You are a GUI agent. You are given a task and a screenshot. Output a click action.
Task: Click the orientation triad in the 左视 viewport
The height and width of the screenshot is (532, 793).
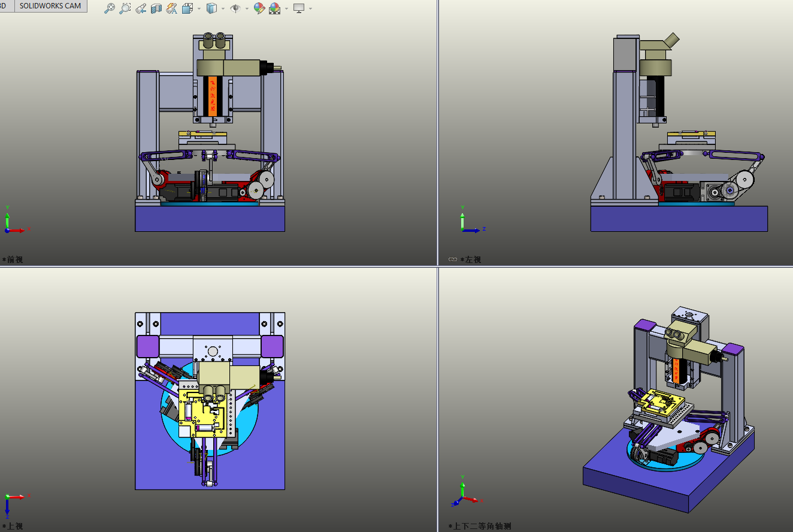472,219
